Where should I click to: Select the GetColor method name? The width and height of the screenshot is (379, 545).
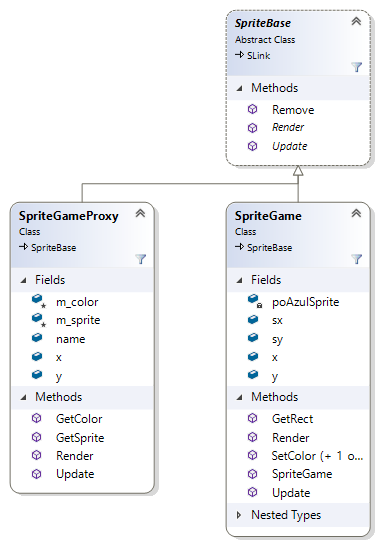pyautogui.click(x=79, y=419)
